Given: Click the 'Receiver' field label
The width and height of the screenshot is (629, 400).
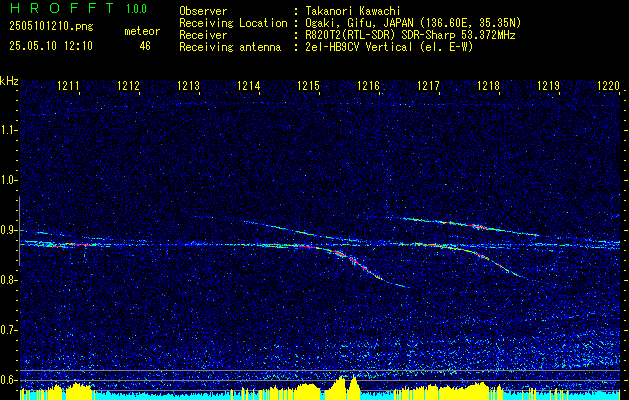Looking at the screenshot, I should (203, 35).
